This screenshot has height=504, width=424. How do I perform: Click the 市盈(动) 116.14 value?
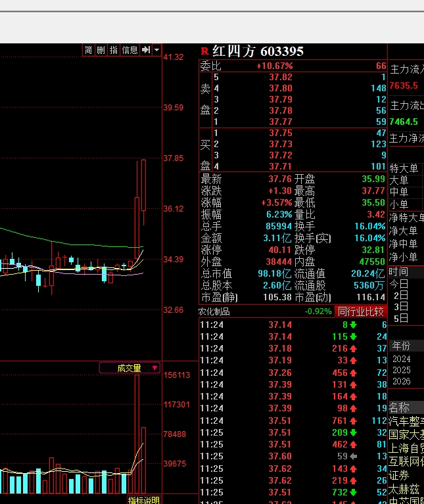click(371, 297)
